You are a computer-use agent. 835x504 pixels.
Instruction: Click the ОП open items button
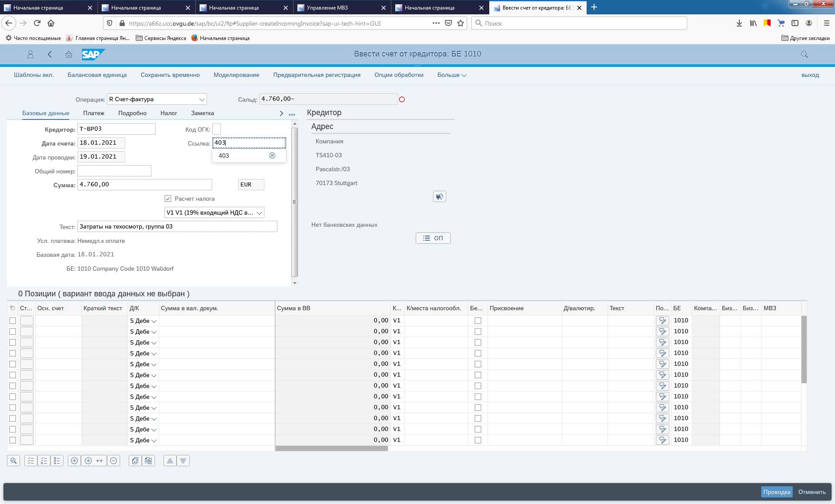433,238
